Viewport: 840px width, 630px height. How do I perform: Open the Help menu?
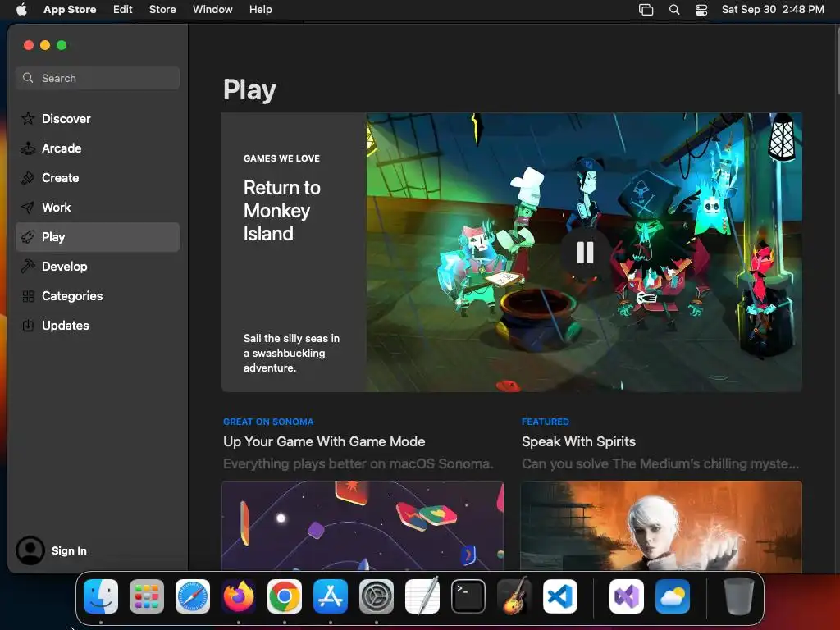(x=260, y=10)
